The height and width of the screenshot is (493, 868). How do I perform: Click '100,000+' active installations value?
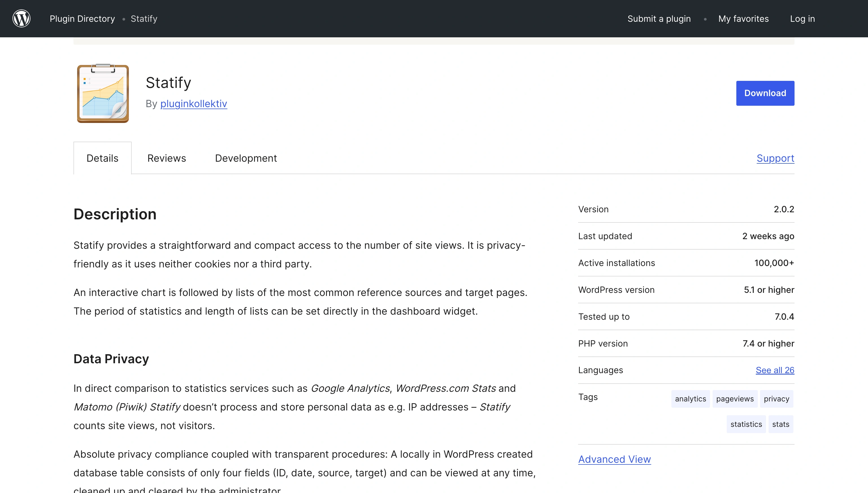pos(774,263)
